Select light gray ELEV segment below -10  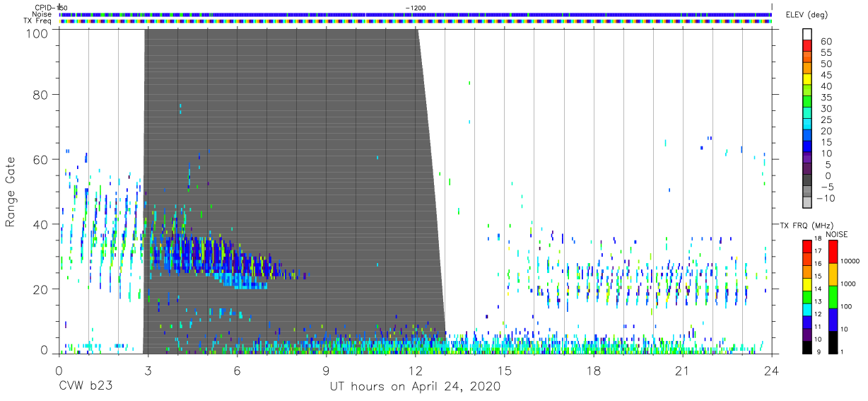coord(807,203)
